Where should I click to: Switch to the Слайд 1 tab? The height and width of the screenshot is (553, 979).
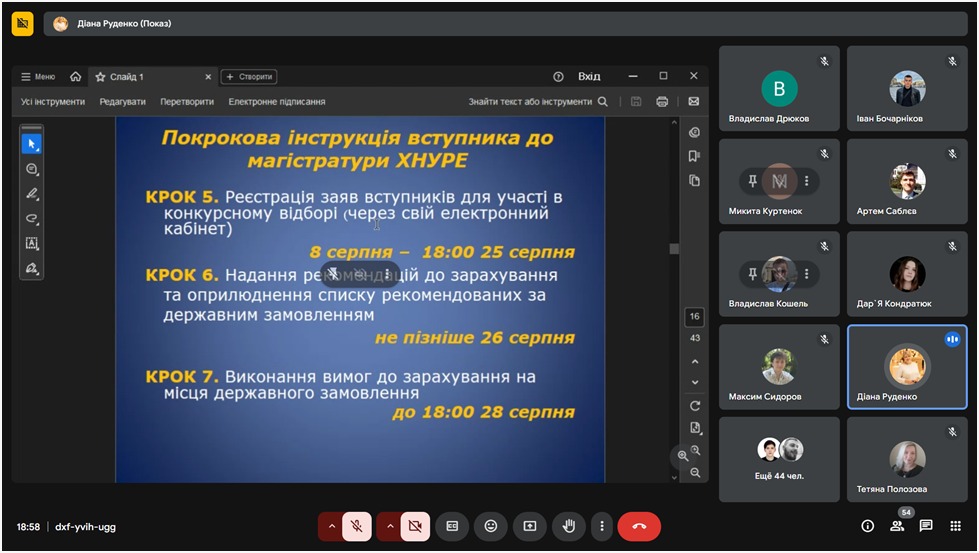click(152, 77)
